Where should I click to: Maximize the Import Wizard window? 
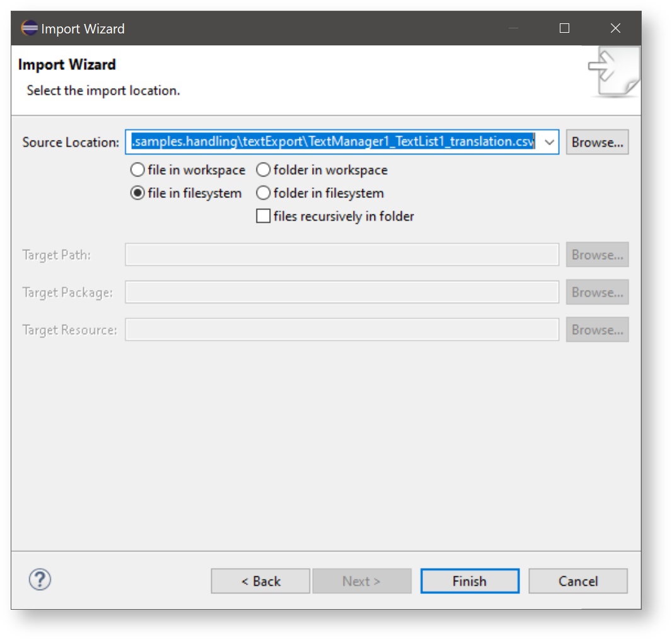(564, 28)
